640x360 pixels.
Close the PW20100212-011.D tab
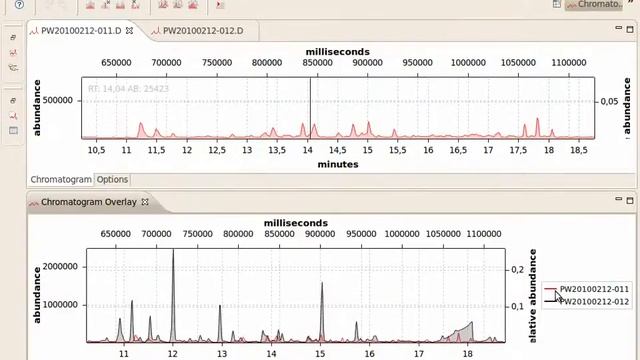[x=129, y=31]
